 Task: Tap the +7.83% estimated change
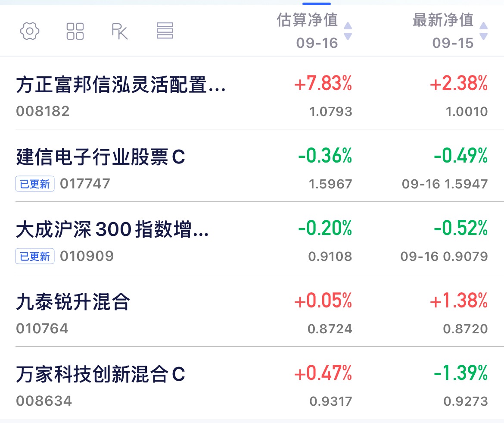(323, 83)
